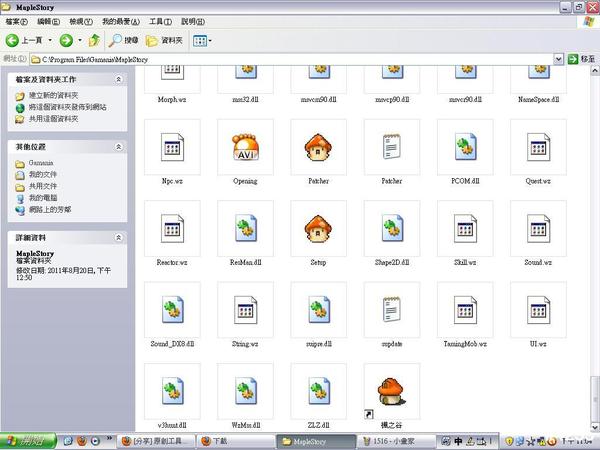
Task: Collapse the 檔案及資料夾工作 panel
Action: point(120,78)
